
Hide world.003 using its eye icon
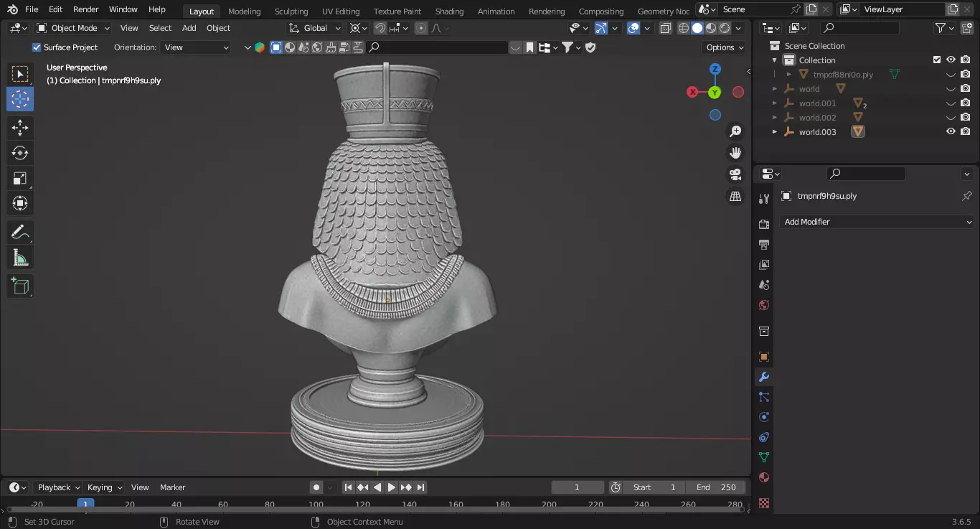951,132
